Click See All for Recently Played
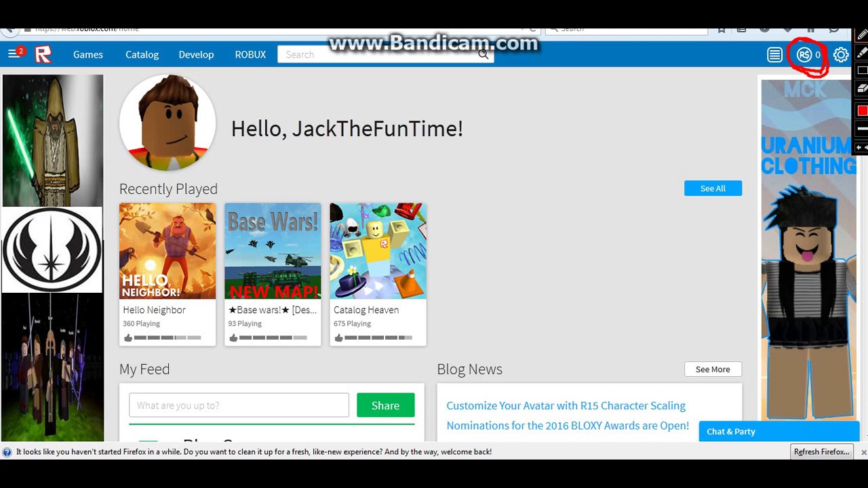868x488 pixels. click(713, 188)
